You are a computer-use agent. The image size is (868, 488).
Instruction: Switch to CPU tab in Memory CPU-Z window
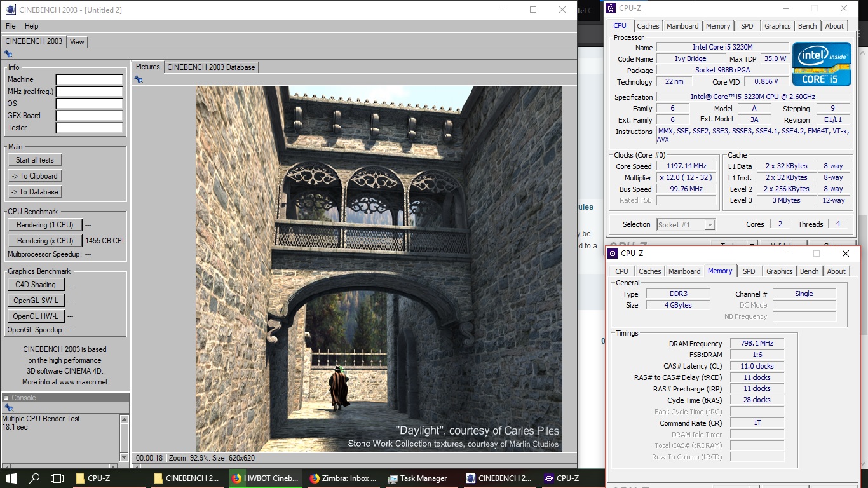(622, 271)
